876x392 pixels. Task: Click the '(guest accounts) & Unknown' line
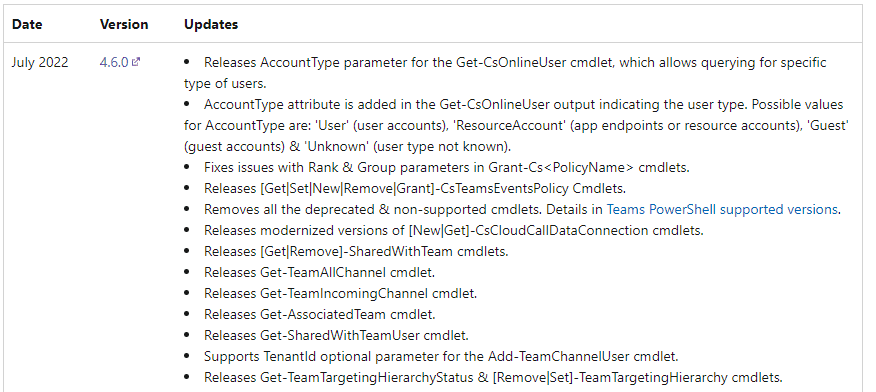[x=347, y=146]
